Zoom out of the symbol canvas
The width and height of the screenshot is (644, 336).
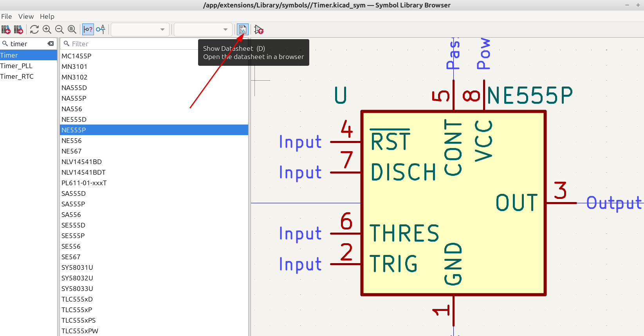pyautogui.click(x=60, y=29)
